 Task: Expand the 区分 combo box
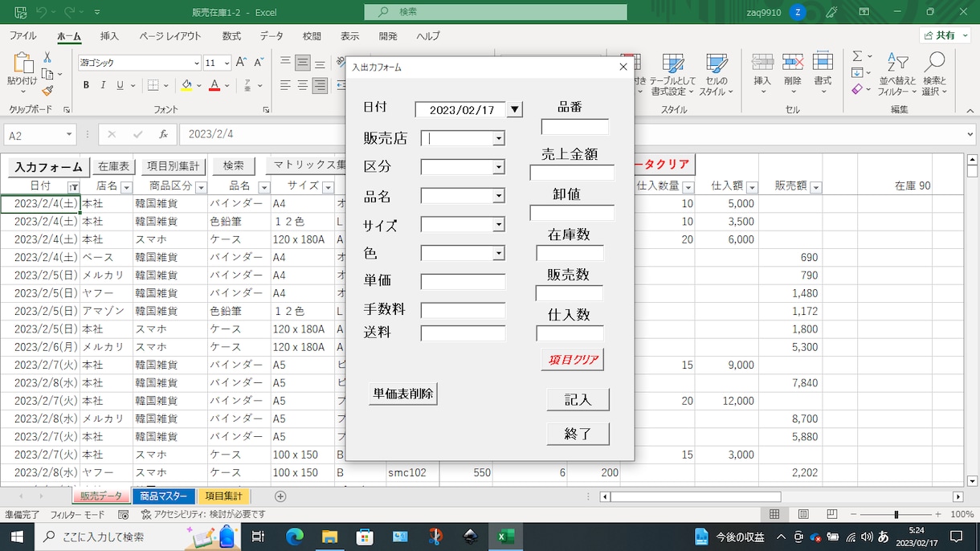click(499, 167)
